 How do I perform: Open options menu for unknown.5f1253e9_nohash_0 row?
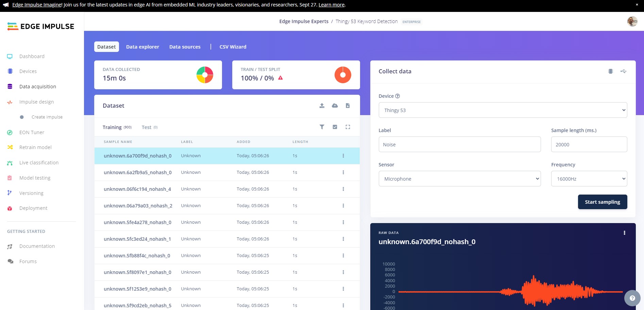[343, 289]
